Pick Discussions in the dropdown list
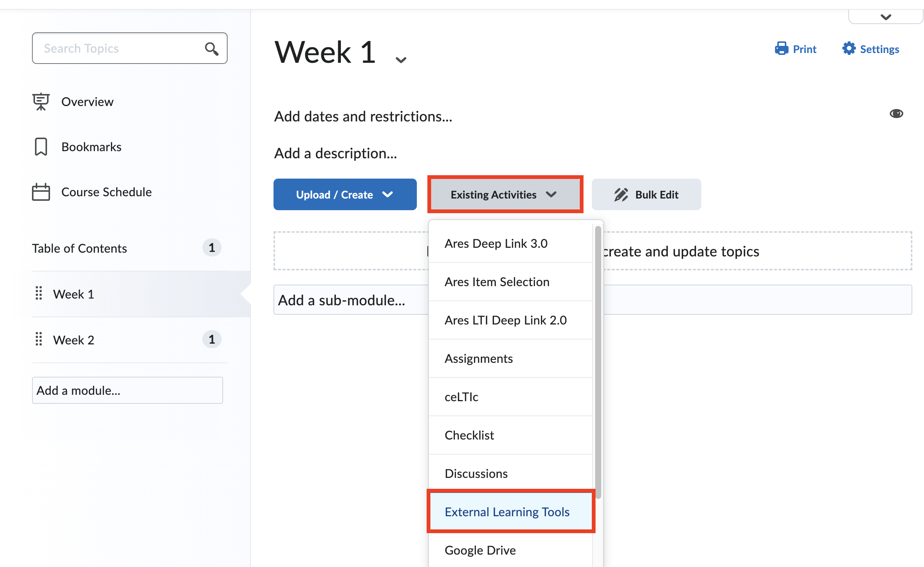The image size is (924, 567). click(x=476, y=474)
